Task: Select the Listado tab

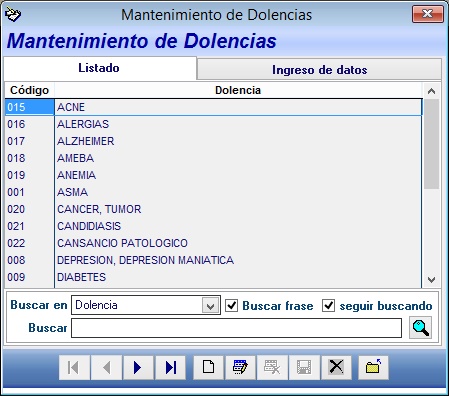Action: (x=99, y=68)
